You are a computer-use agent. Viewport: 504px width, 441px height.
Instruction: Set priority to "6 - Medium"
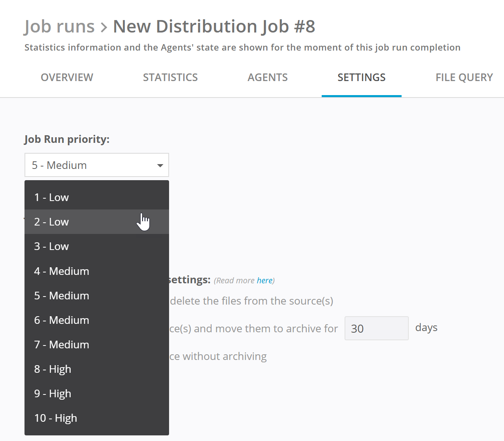pos(96,320)
